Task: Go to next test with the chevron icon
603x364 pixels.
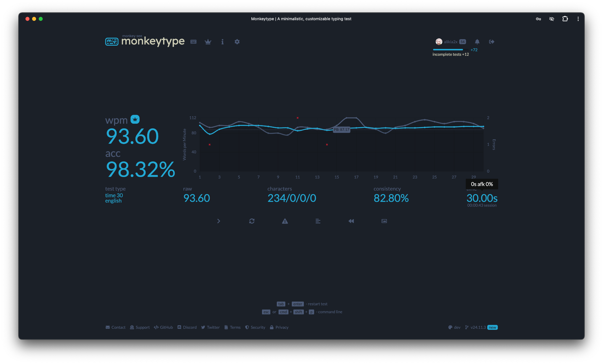Action: pyautogui.click(x=219, y=221)
